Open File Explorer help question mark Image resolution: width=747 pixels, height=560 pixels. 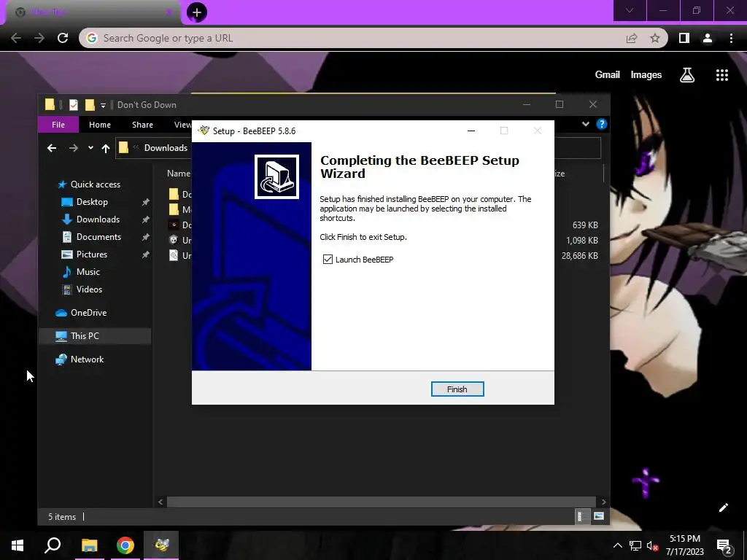[x=601, y=124]
